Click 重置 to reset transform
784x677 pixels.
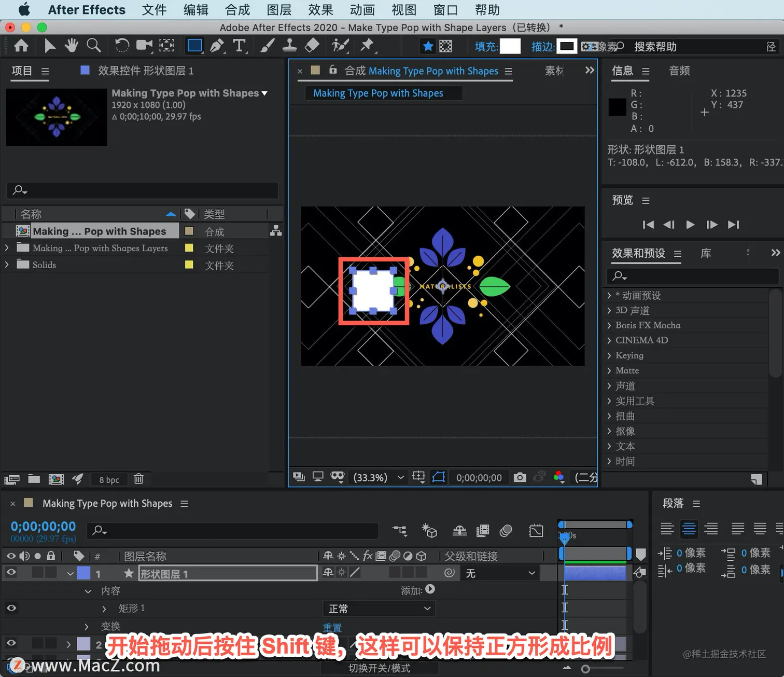(x=332, y=627)
